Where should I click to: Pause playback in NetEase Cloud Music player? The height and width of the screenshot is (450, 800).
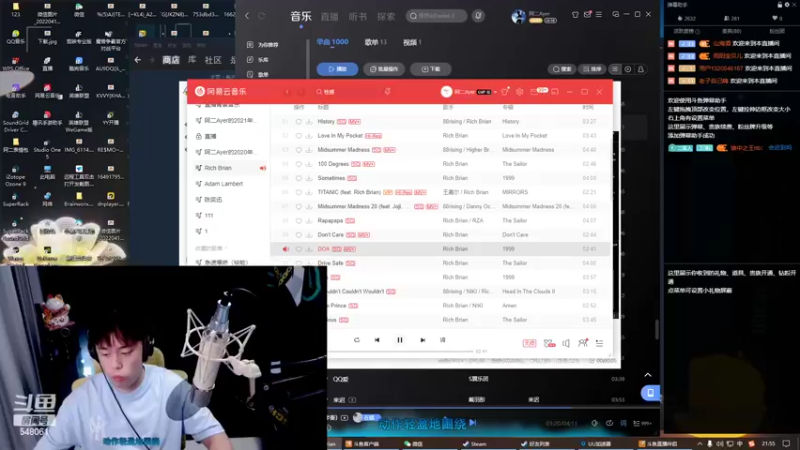click(x=399, y=340)
